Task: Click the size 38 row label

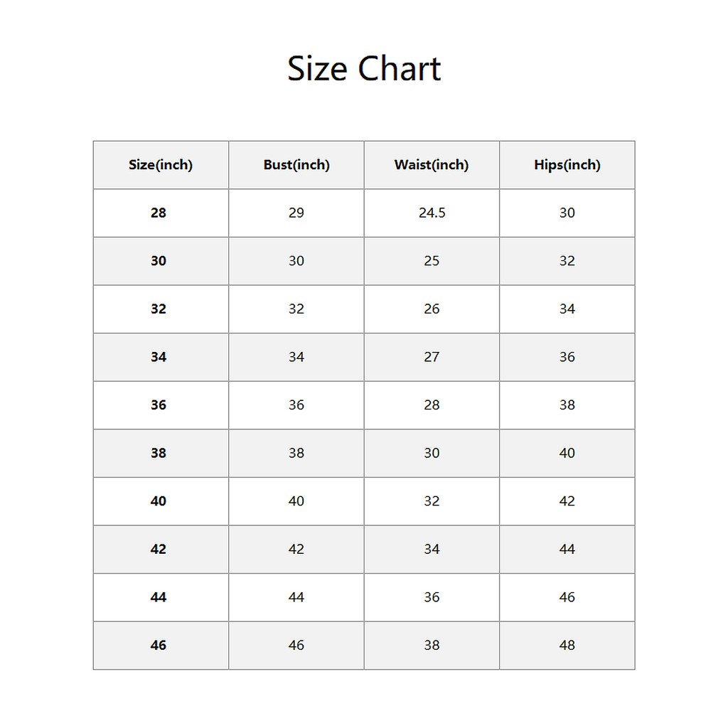Action: [159, 453]
